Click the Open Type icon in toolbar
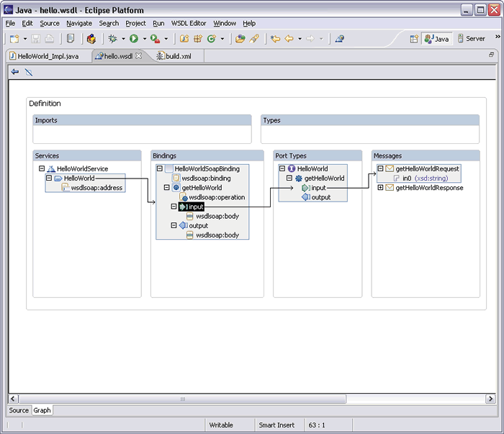The height and width of the screenshot is (434, 504). [x=240, y=39]
